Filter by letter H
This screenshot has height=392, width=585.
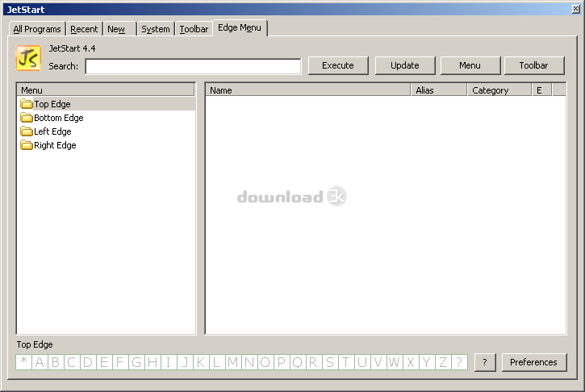[153, 362]
